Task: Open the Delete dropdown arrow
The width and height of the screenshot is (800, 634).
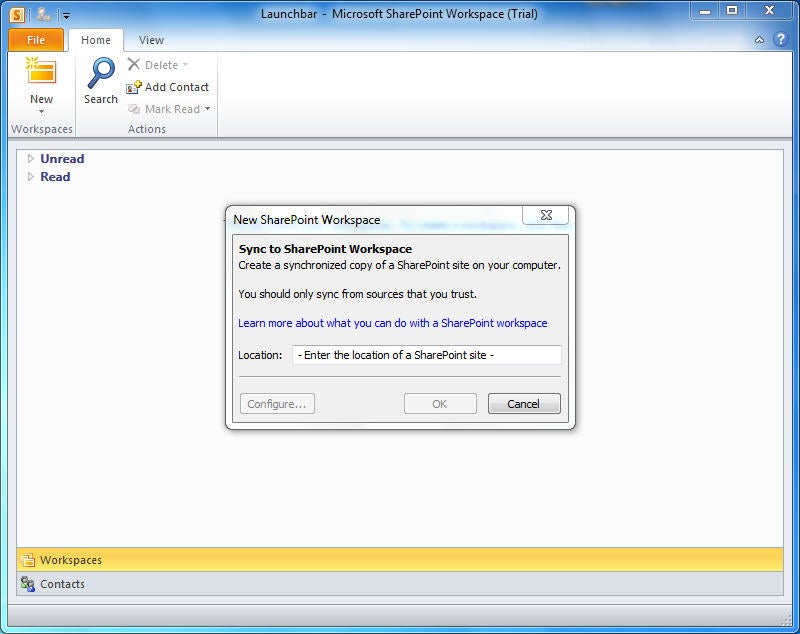Action: click(186, 65)
